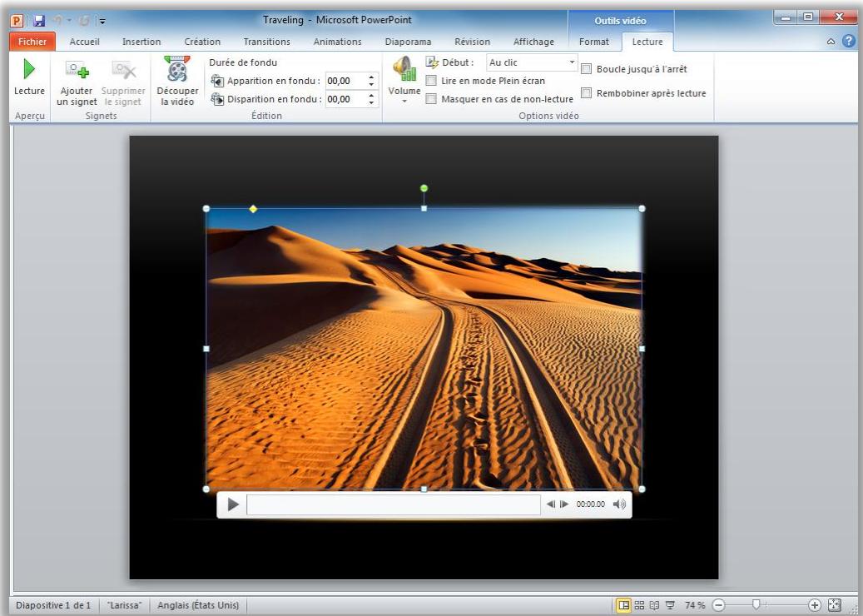Click the zoom slider handle
The width and height of the screenshot is (863, 616).
click(x=756, y=605)
